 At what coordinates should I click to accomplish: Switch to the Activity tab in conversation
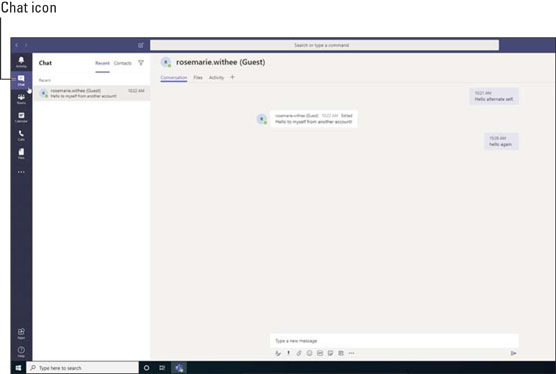(x=216, y=77)
